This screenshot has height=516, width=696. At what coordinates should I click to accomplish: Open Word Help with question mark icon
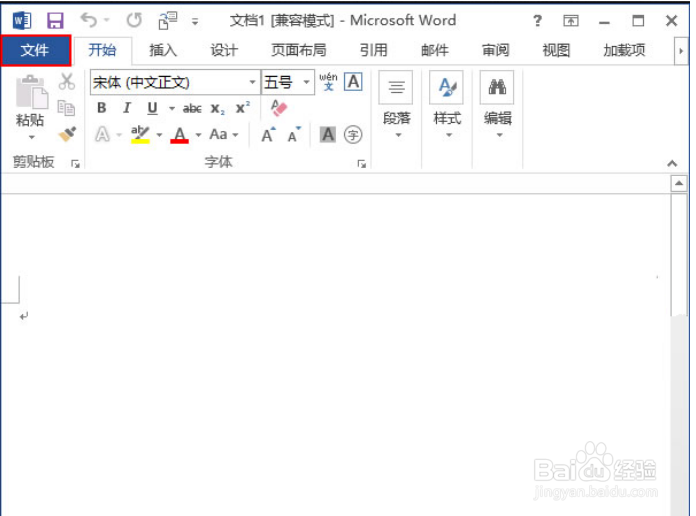point(537,20)
